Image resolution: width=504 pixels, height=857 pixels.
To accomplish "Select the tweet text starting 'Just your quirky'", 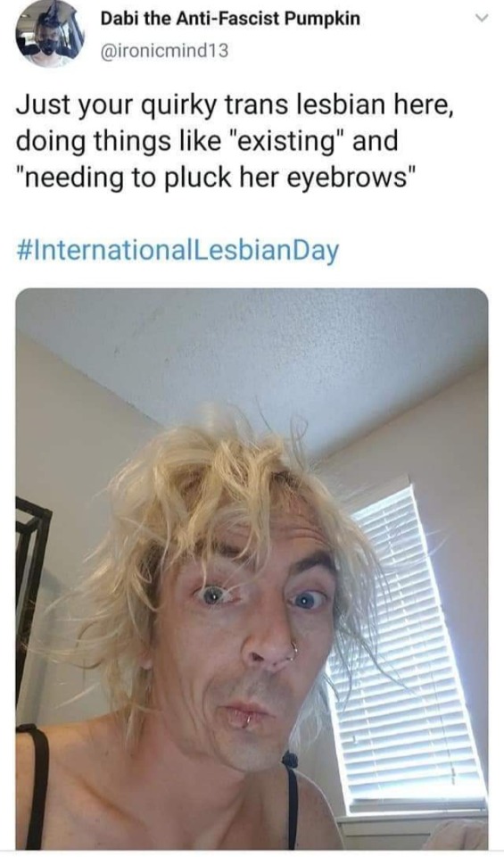I will 235,140.
